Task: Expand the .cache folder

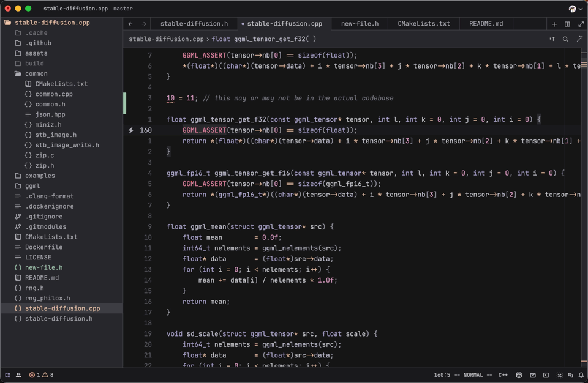Action: pos(61,33)
